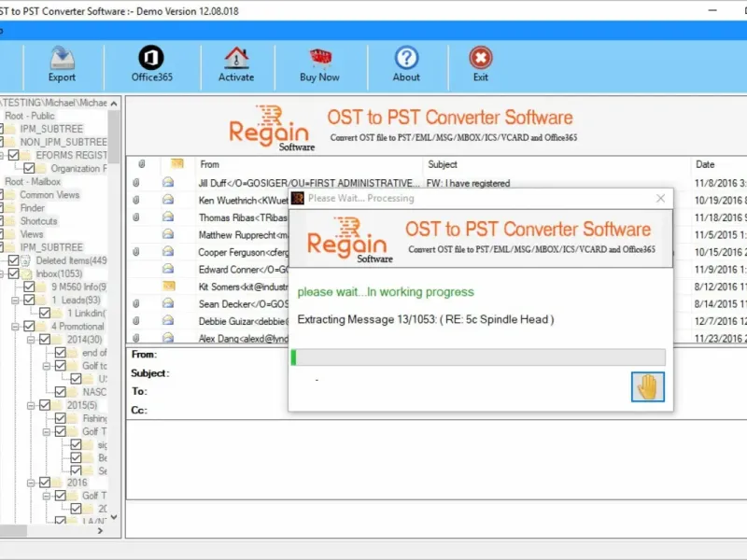The height and width of the screenshot is (560, 747).
Task: Sort email list by From column
Action: click(x=209, y=164)
